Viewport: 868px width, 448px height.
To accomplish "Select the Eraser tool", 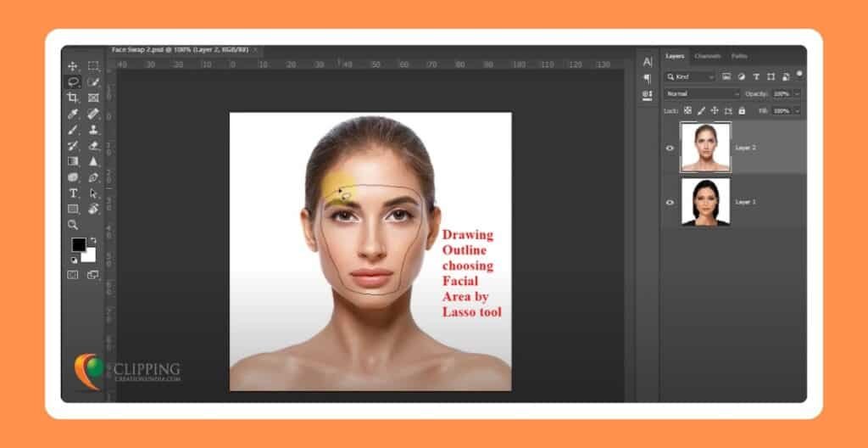I will click(x=93, y=145).
